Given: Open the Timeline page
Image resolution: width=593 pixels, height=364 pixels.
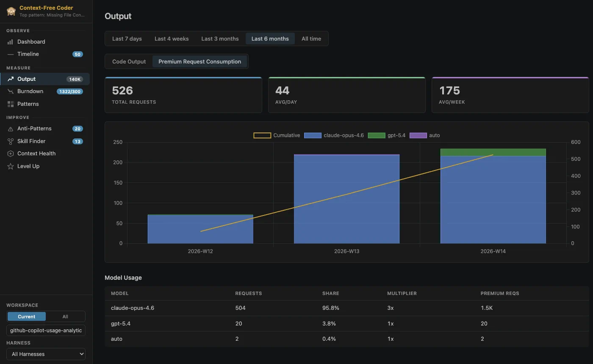Looking at the screenshot, I should click(45, 54).
